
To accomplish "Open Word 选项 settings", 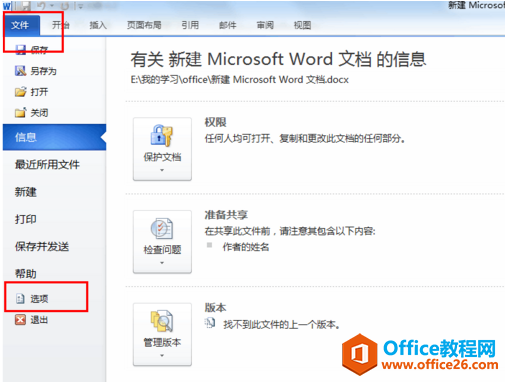I will pyautogui.click(x=39, y=299).
